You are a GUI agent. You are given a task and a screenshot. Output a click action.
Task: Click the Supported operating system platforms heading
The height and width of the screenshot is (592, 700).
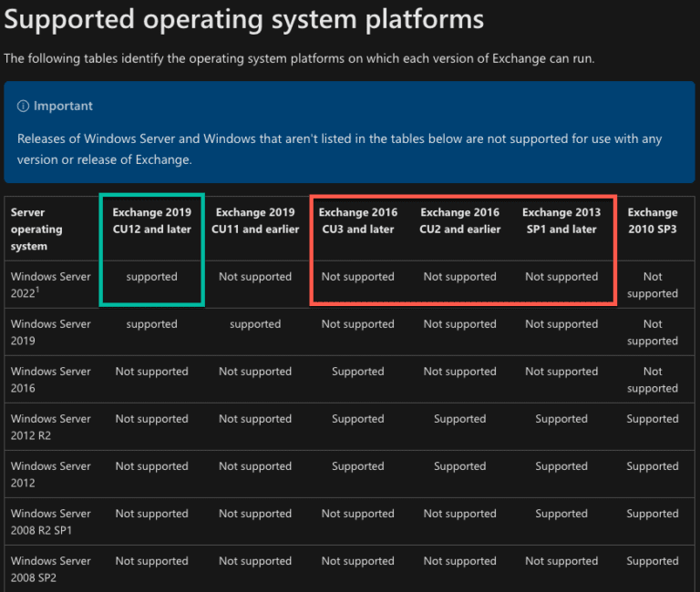[x=244, y=20]
